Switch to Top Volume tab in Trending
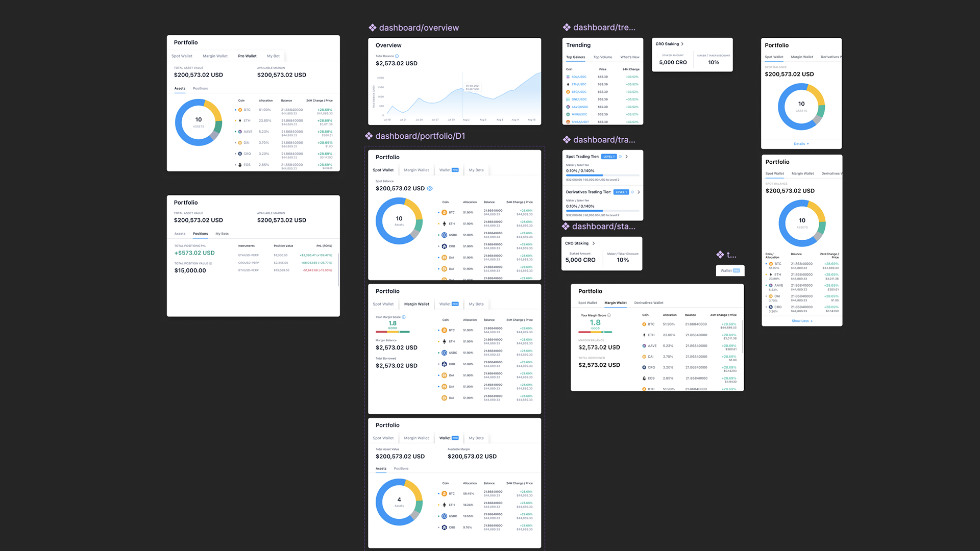 (x=603, y=57)
